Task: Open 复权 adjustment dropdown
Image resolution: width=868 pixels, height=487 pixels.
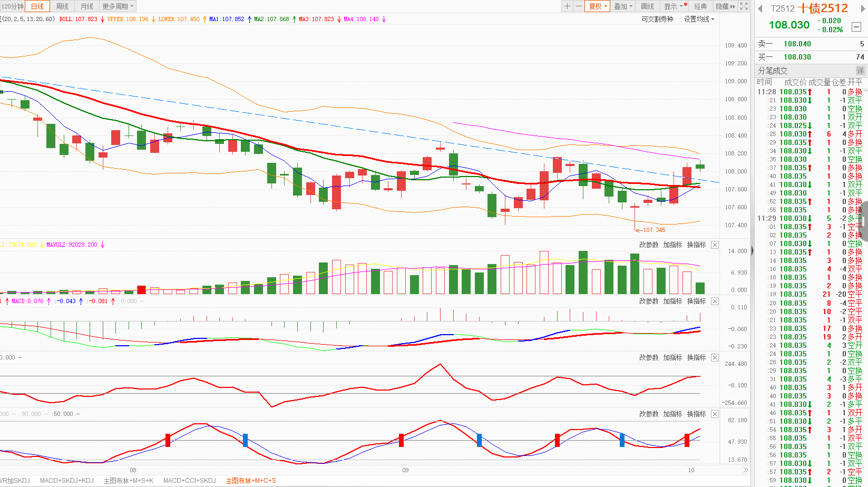Action: 598,6
